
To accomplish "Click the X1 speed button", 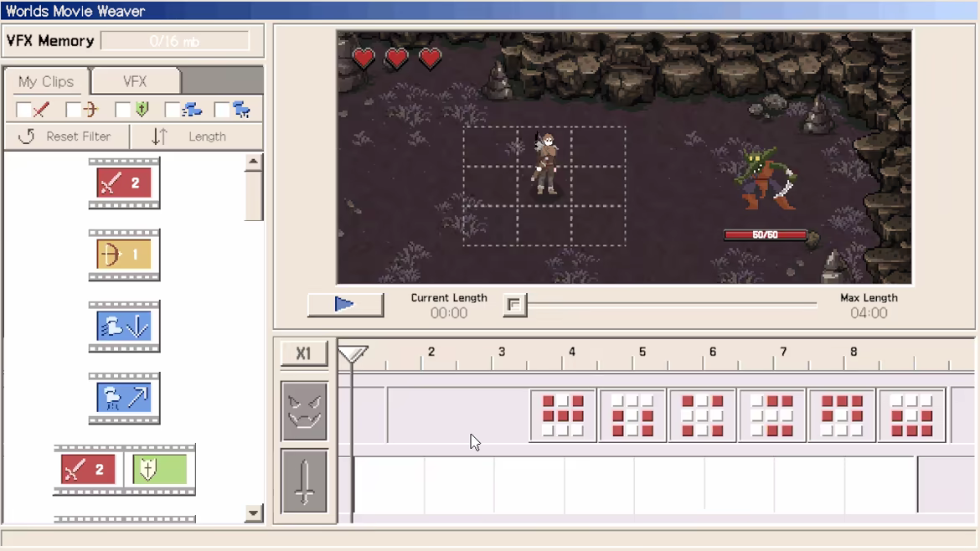I will click(304, 353).
